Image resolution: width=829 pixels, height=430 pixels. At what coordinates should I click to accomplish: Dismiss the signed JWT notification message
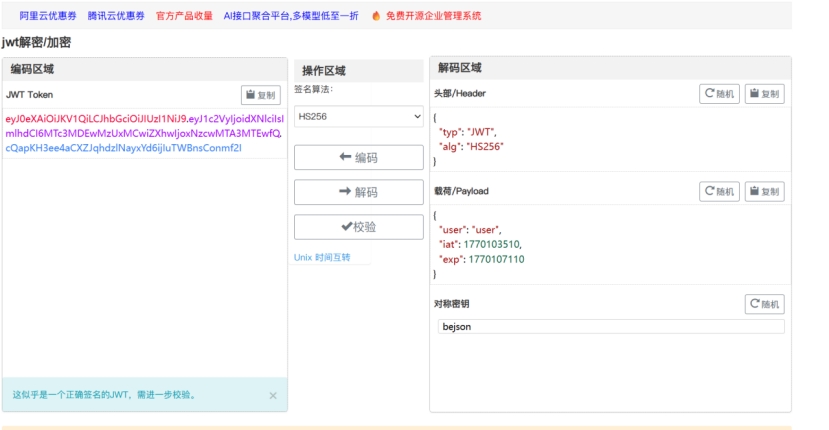(273, 396)
